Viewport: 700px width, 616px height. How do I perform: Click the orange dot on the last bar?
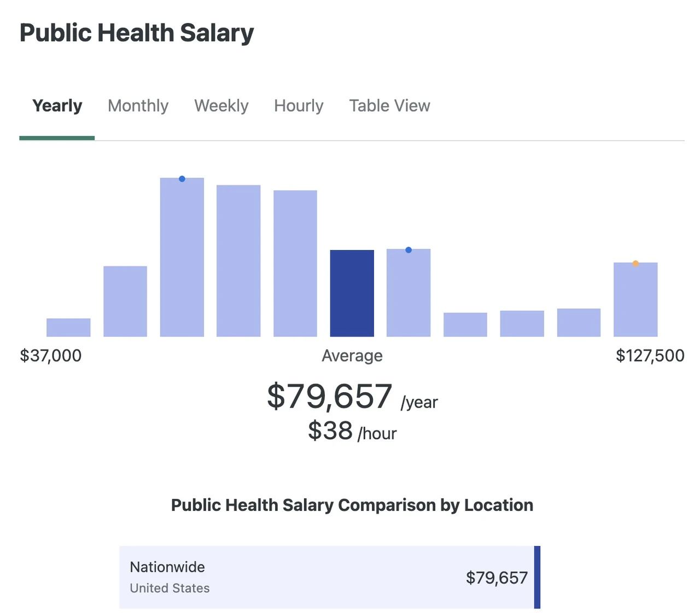635,264
